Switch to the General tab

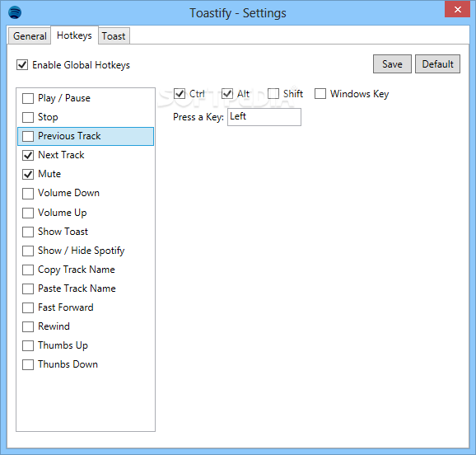(x=30, y=36)
